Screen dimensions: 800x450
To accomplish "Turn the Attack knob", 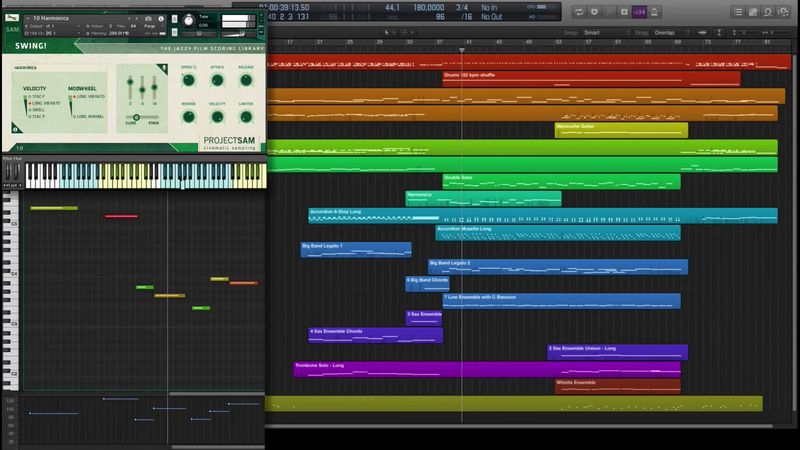I will click(217, 80).
